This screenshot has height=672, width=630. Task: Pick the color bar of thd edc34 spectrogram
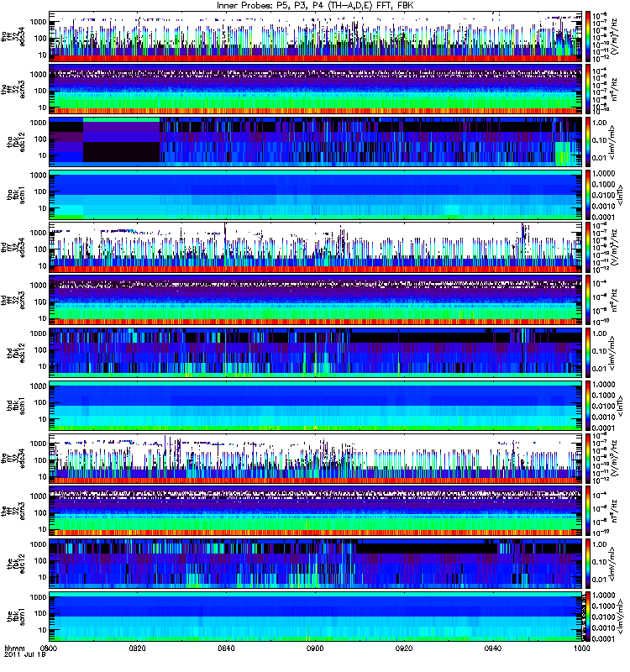(587, 247)
